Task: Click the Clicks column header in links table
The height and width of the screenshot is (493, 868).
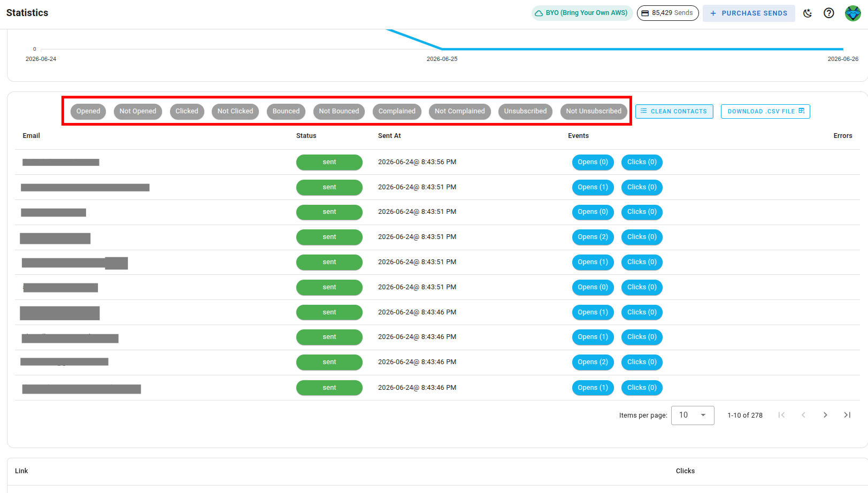Action: pyautogui.click(x=685, y=471)
